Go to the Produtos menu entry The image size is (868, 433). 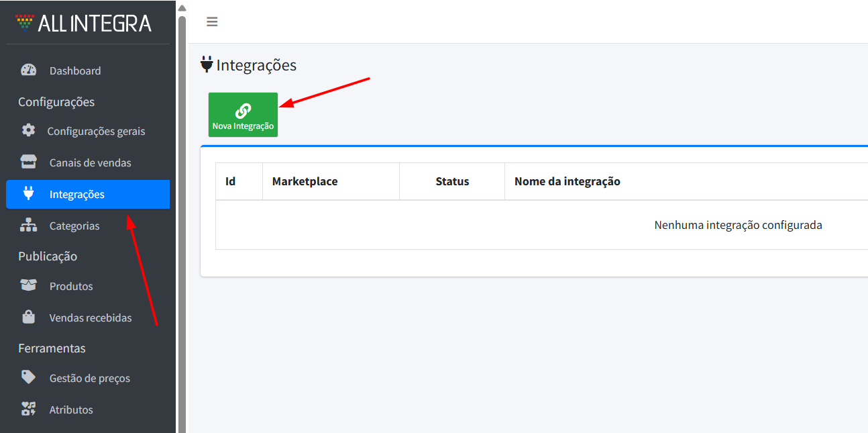(71, 286)
